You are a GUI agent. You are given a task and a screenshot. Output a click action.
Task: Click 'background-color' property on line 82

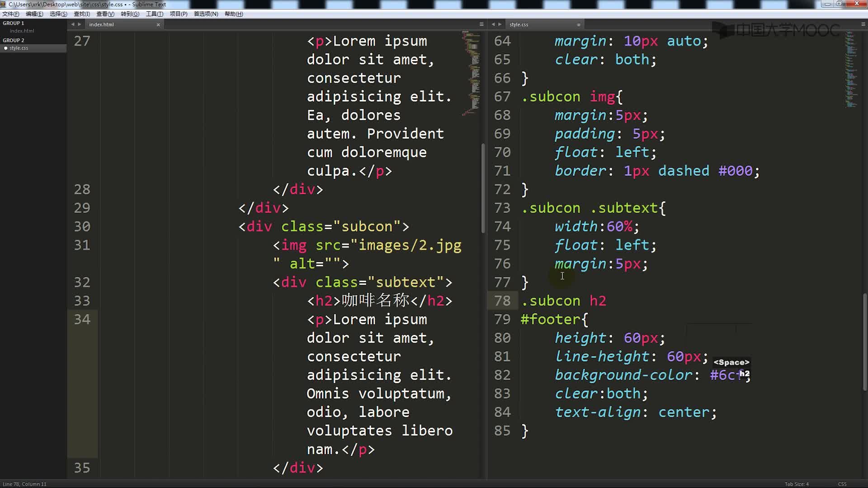(x=623, y=375)
